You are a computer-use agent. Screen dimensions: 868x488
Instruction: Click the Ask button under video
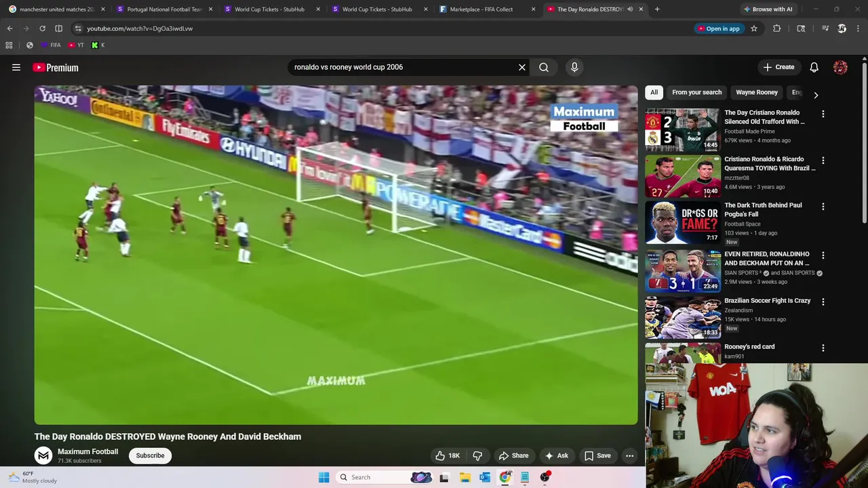(556, 455)
